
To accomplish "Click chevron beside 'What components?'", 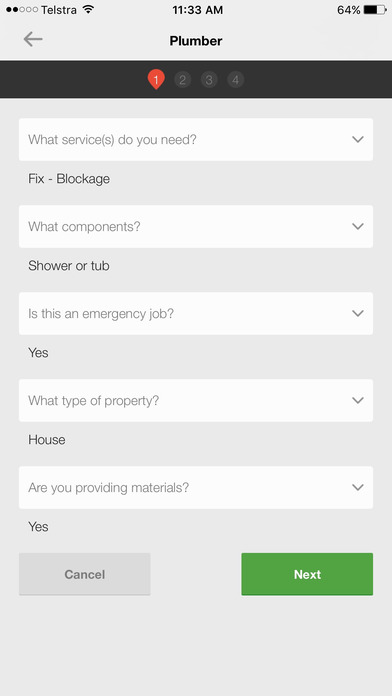I will pyautogui.click(x=358, y=226).
